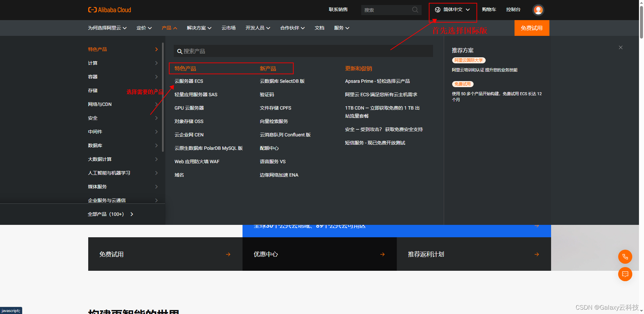The image size is (644, 314).
Task: Click 联系销售 in the header
Action: [338, 9]
